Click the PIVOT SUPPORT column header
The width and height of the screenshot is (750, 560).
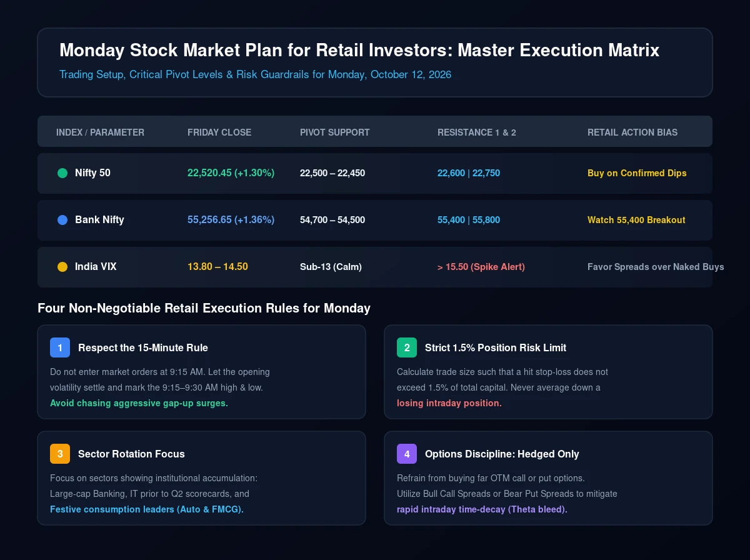(x=335, y=132)
